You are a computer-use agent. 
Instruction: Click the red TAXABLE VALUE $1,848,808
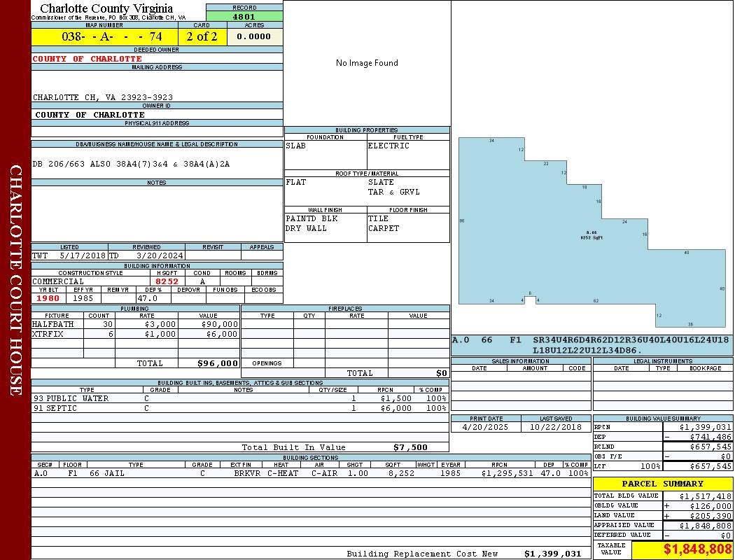tap(697, 549)
